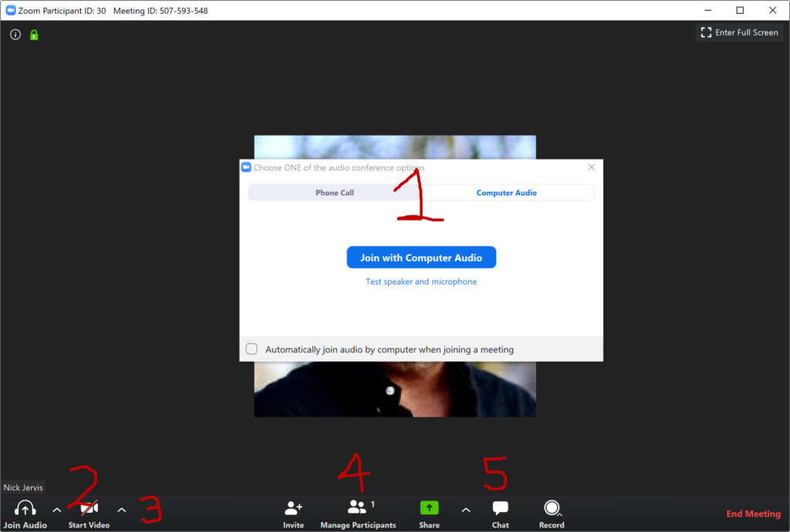Start recording with the Record icon

tap(552, 508)
